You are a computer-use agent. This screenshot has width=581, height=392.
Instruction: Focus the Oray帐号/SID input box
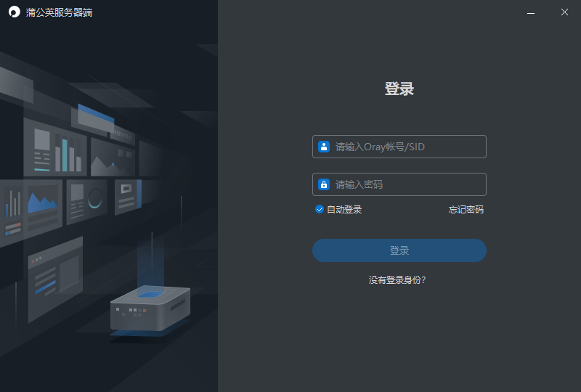399,147
